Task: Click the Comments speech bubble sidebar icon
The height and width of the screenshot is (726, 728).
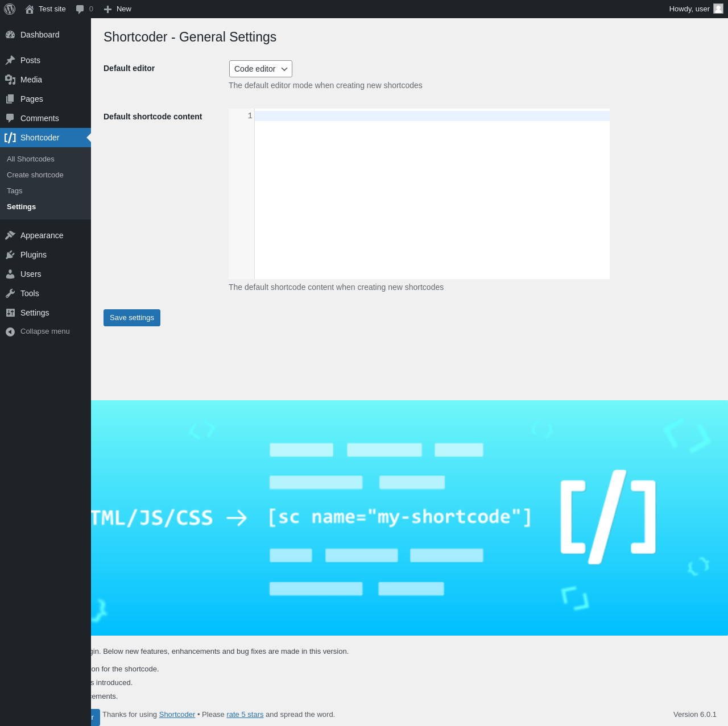Action: (x=10, y=118)
